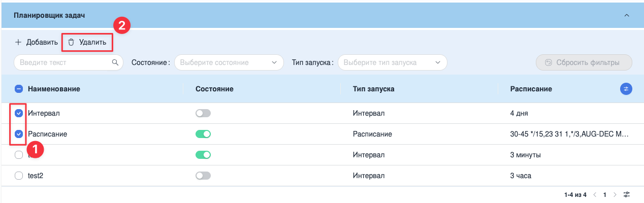Disable the state switch for Расписание row

coord(203,134)
